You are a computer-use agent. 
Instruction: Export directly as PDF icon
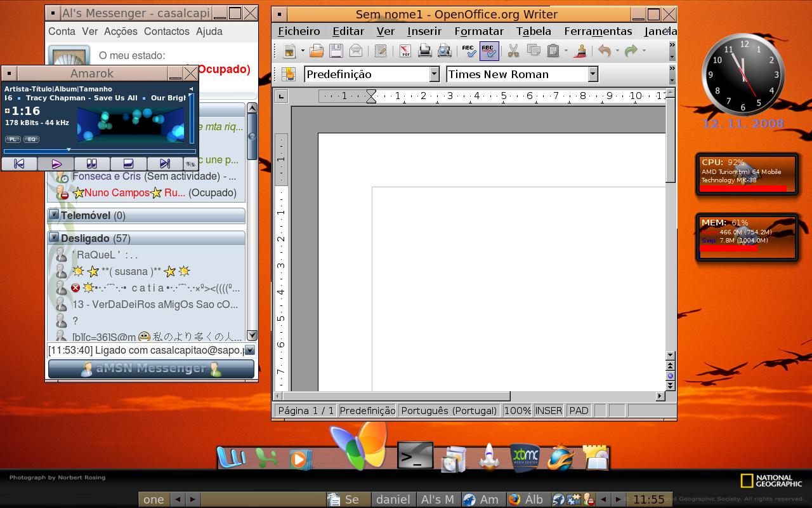point(405,51)
